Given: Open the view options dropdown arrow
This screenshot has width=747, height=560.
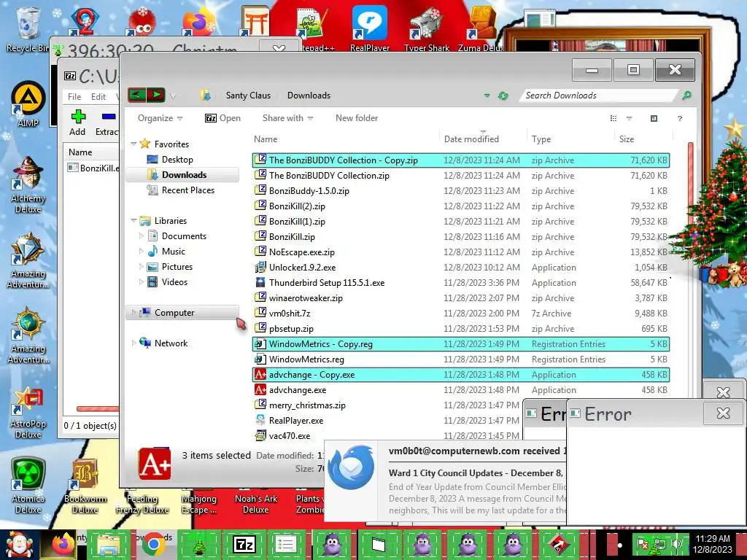Looking at the screenshot, I should pos(629,118).
